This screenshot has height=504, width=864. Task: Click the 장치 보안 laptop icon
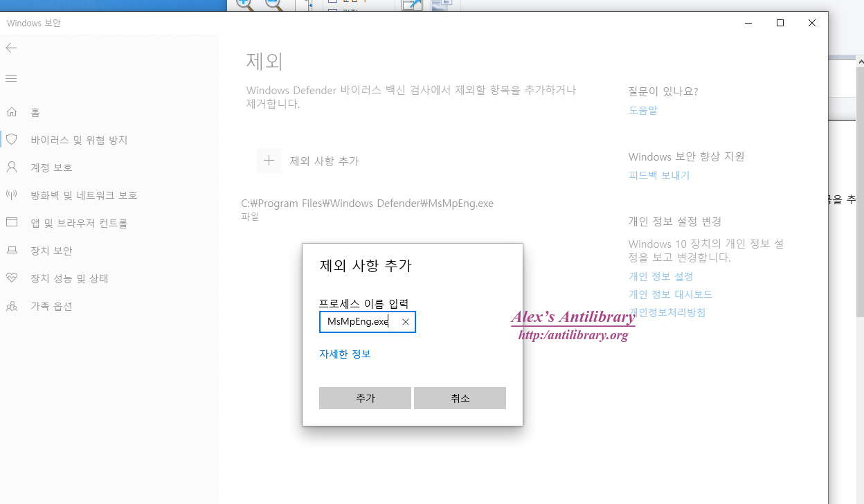point(11,250)
